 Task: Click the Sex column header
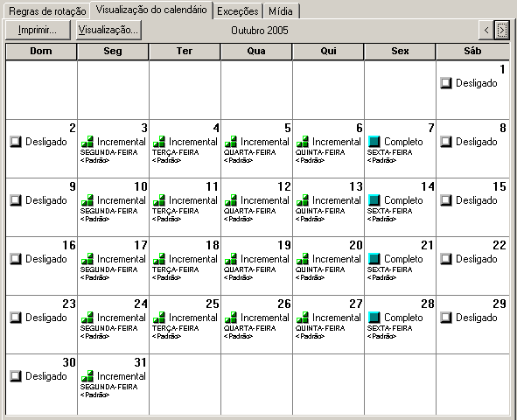(400, 51)
